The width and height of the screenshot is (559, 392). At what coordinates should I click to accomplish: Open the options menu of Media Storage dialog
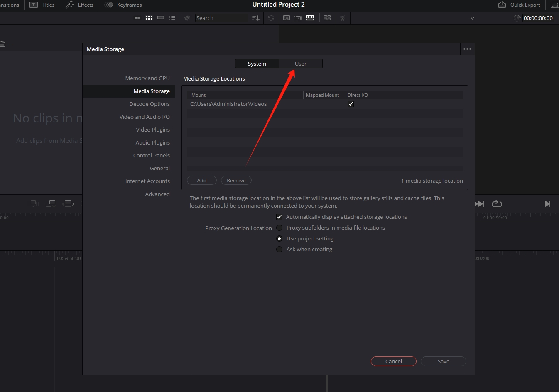pos(467,49)
